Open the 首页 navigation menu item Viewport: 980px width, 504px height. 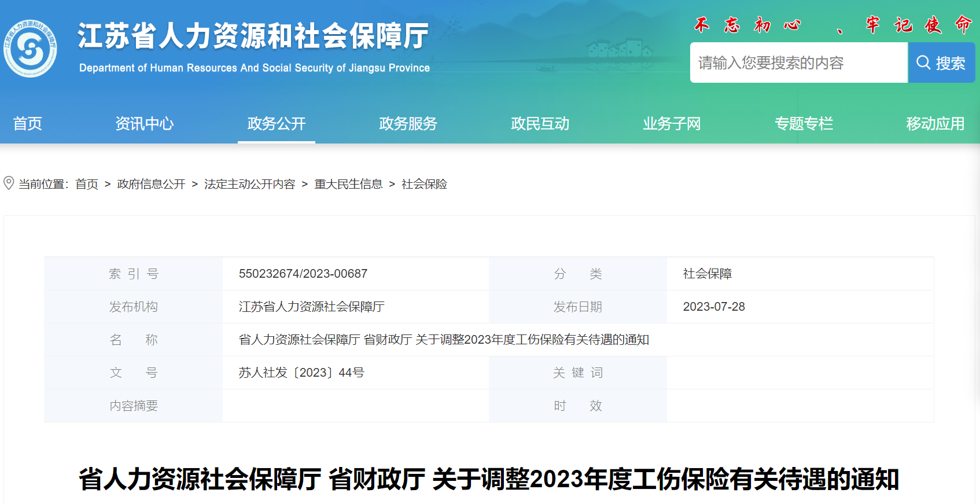[27, 124]
